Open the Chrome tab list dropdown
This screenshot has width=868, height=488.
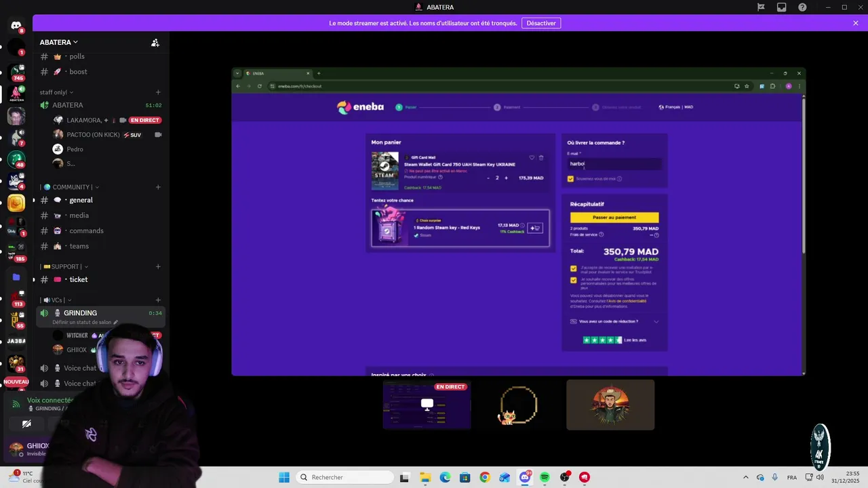tap(237, 73)
